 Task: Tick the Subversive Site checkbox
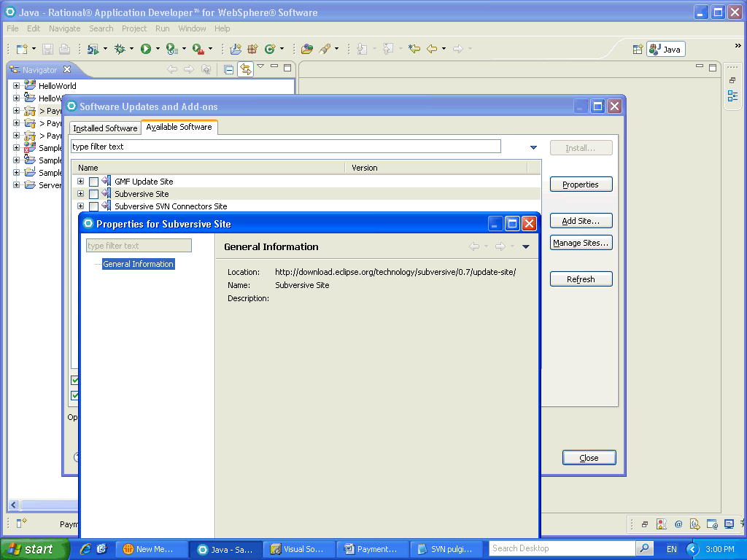pos(94,194)
